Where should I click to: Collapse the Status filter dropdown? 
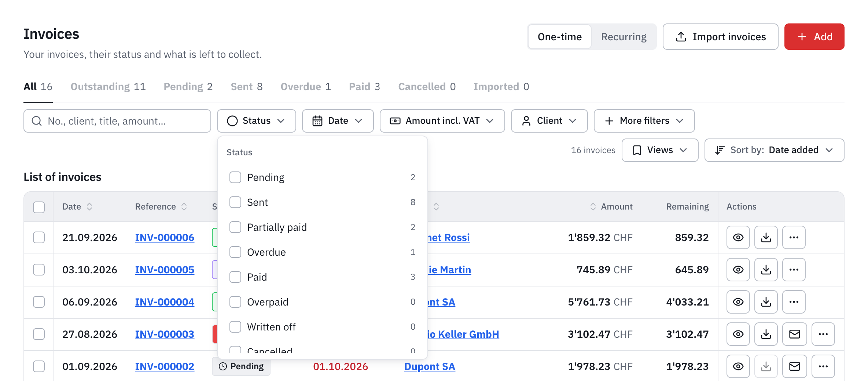click(x=256, y=121)
